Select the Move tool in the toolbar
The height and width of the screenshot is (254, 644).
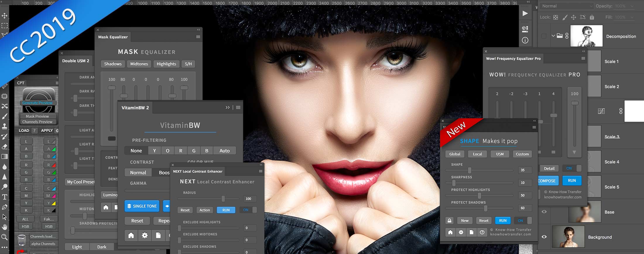(x=5, y=16)
